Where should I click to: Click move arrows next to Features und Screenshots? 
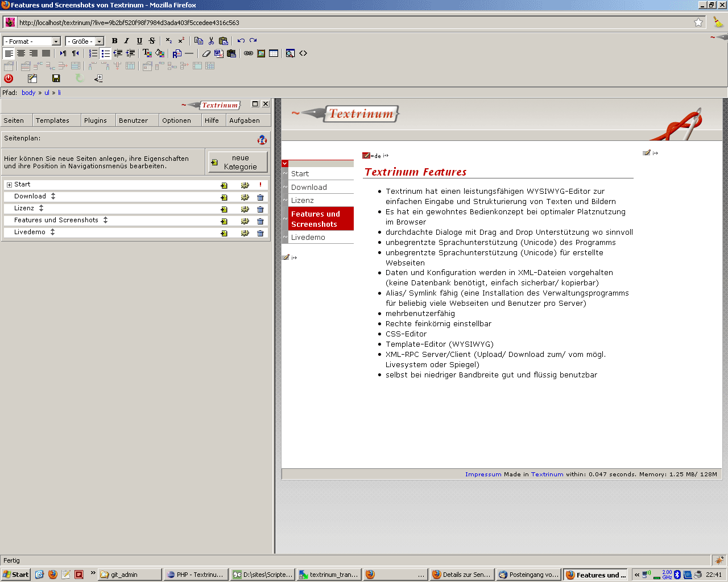[105, 220]
